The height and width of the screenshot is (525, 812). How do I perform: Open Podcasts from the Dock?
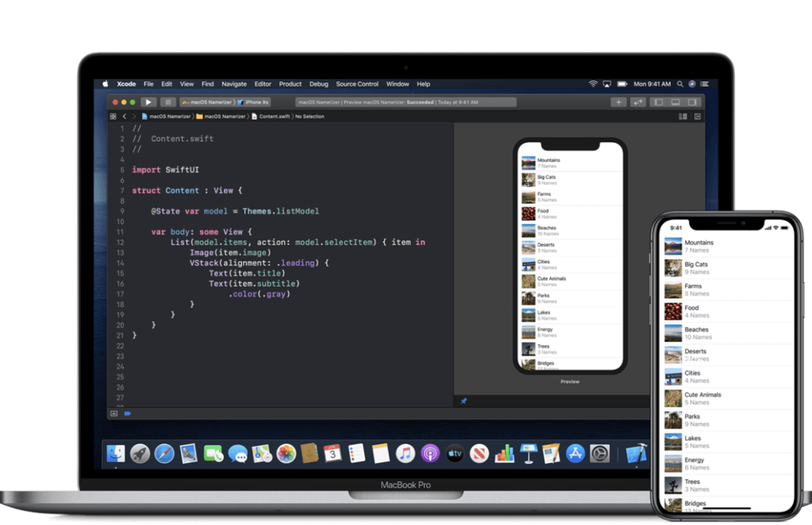click(x=430, y=454)
